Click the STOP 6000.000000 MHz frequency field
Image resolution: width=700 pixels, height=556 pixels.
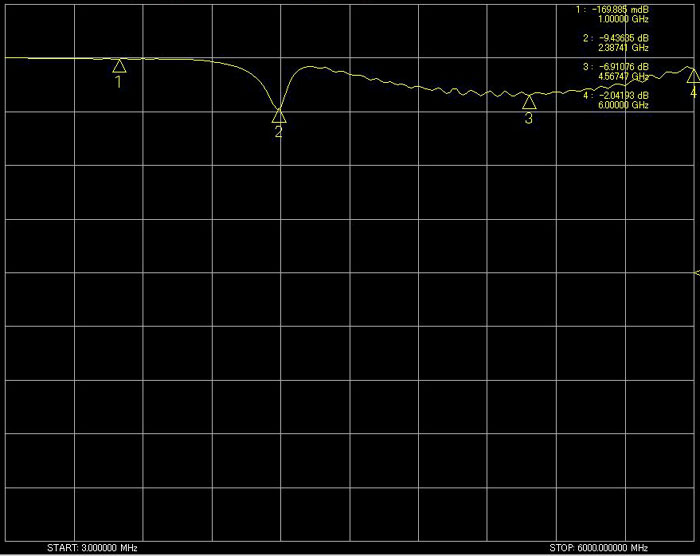point(609,549)
